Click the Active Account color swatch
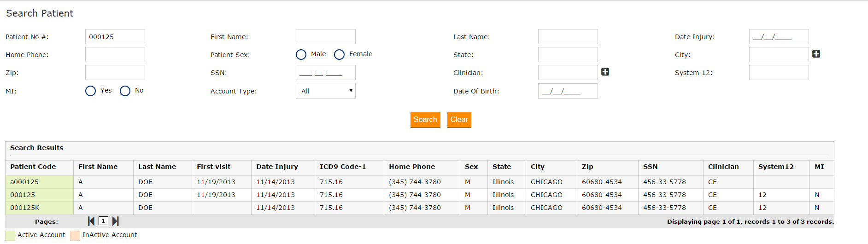 click(x=10, y=235)
